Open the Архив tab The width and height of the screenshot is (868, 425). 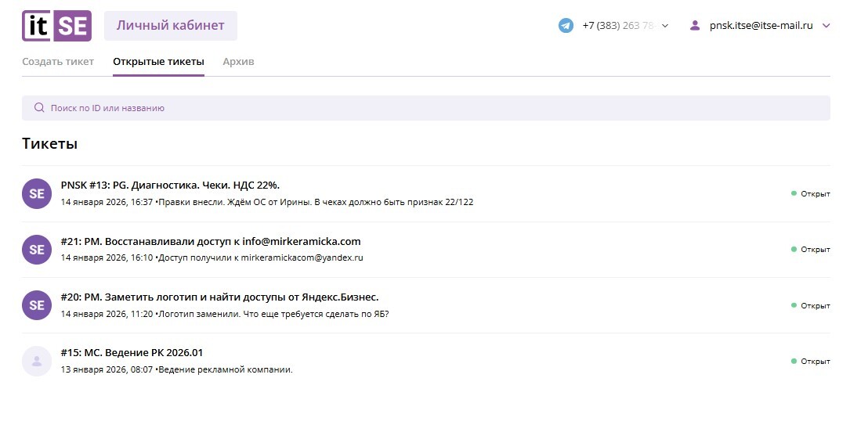pos(238,62)
